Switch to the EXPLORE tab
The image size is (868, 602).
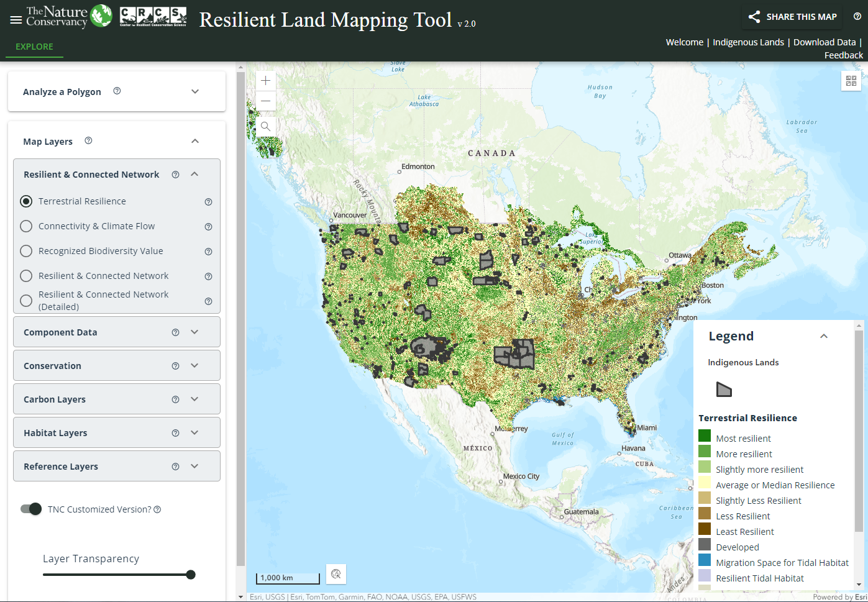(34, 47)
